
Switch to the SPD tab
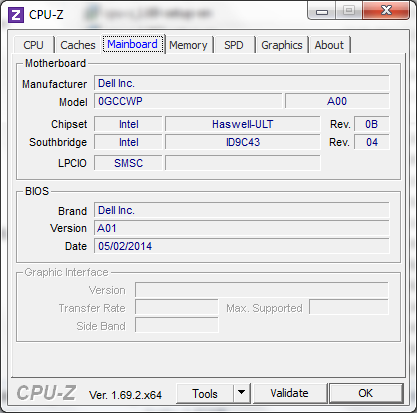(x=234, y=45)
